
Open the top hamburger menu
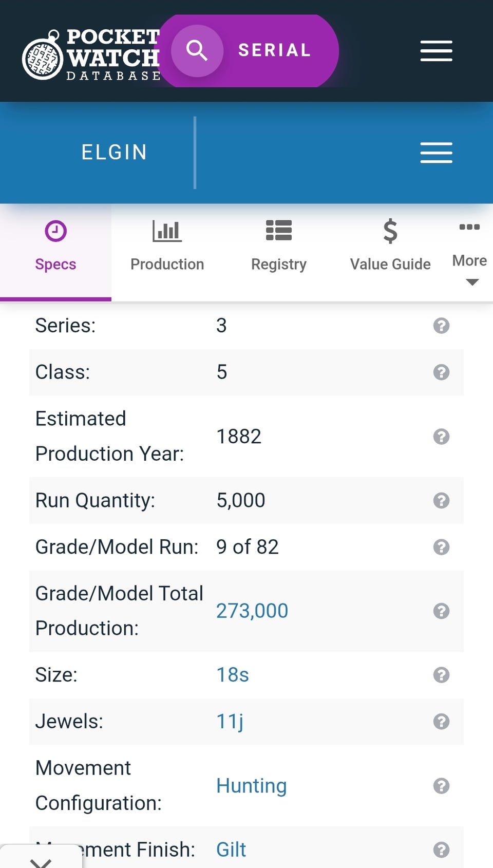(436, 51)
